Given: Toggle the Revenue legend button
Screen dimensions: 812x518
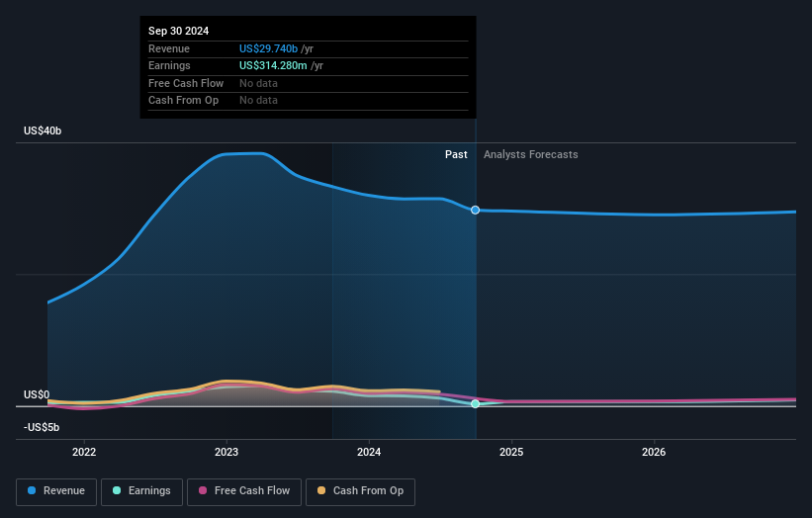Looking at the screenshot, I should (56, 491).
